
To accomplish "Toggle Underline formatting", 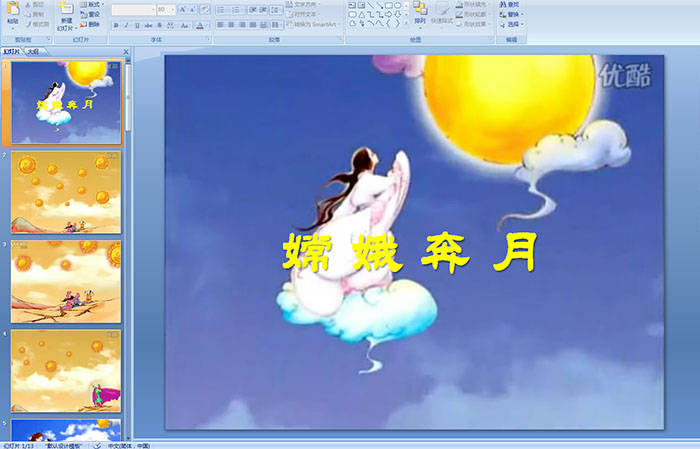I will click(x=137, y=25).
